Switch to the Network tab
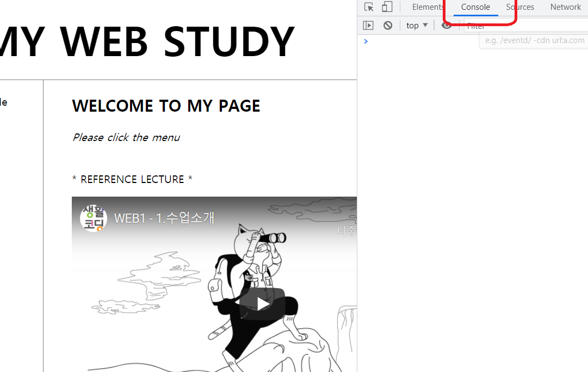 coord(566,7)
